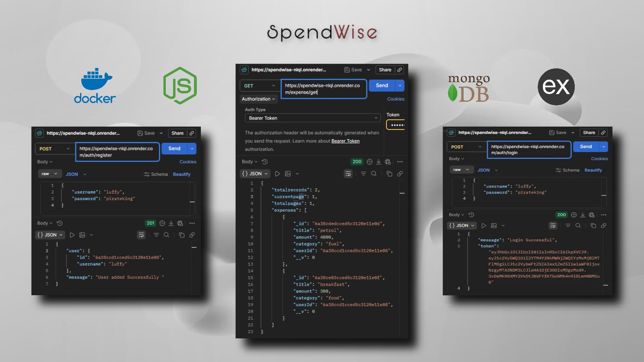Toggle line wrap in the expense/get response
The height and width of the screenshot is (362, 644).
tap(348, 174)
